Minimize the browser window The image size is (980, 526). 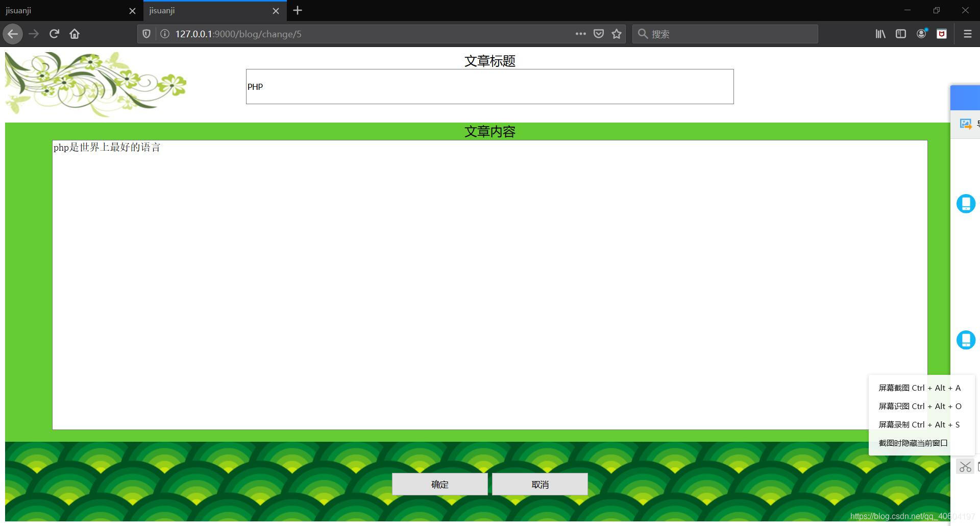[907, 10]
